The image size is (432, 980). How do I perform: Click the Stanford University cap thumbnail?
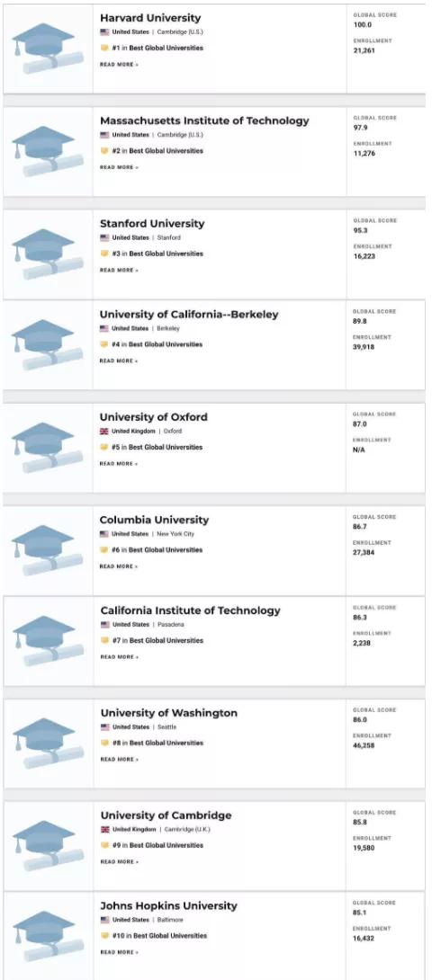pos(48,254)
